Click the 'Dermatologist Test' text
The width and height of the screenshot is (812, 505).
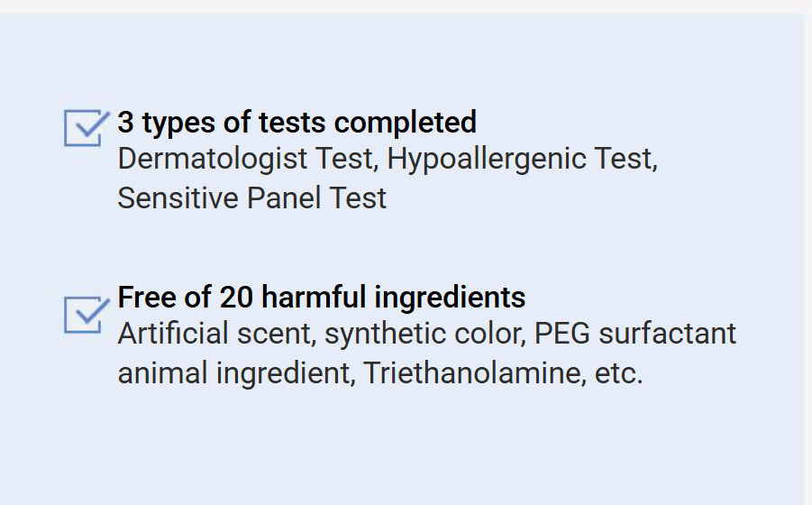pyautogui.click(x=245, y=159)
